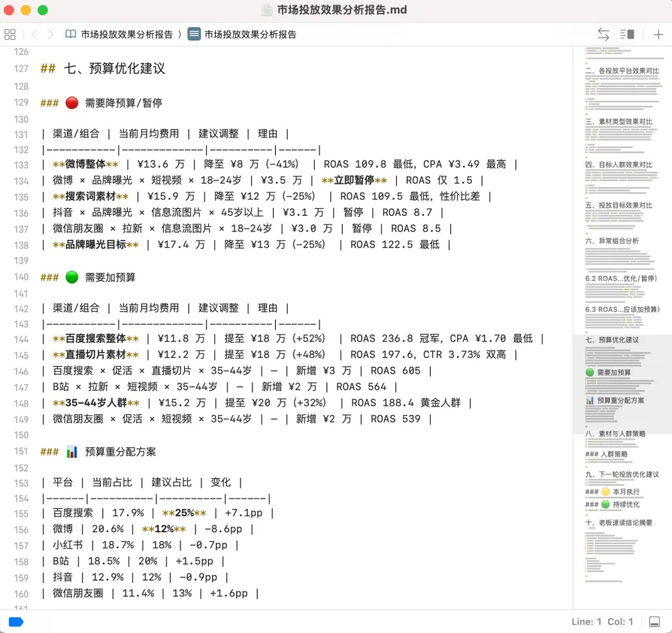Go back with the left chevron
This screenshot has width=672, height=633.
(35, 35)
